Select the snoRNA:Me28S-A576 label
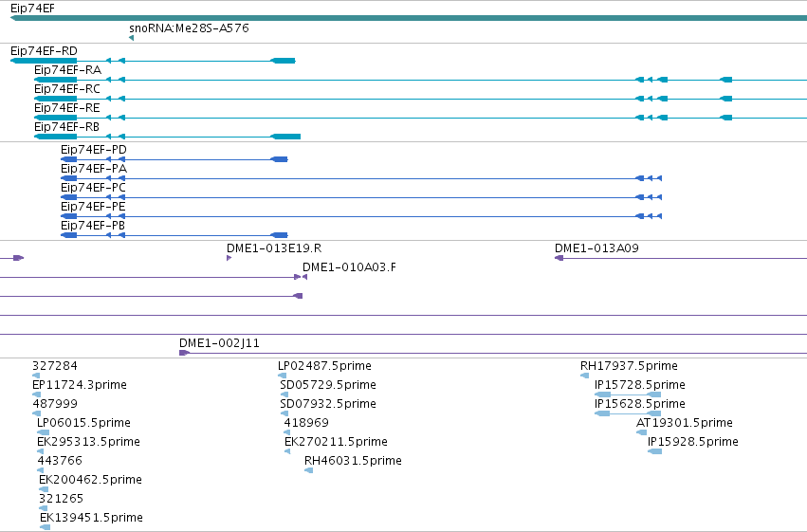807x532 pixels. click(189, 28)
